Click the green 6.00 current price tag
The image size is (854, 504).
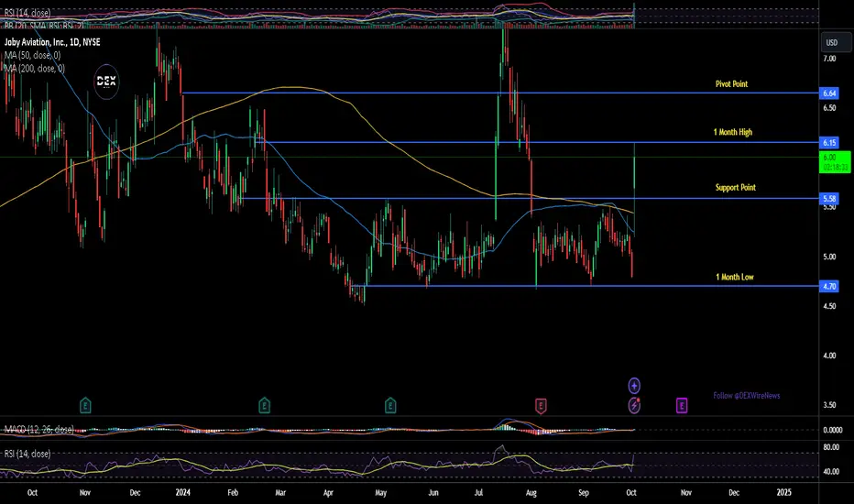pos(835,162)
